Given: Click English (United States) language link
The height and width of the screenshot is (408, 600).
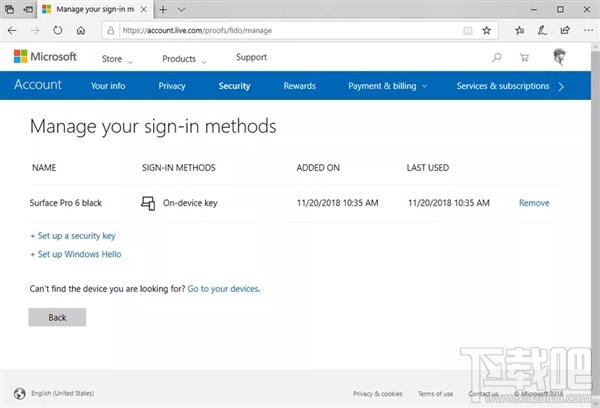Looking at the screenshot, I should pyautogui.click(x=62, y=393).
